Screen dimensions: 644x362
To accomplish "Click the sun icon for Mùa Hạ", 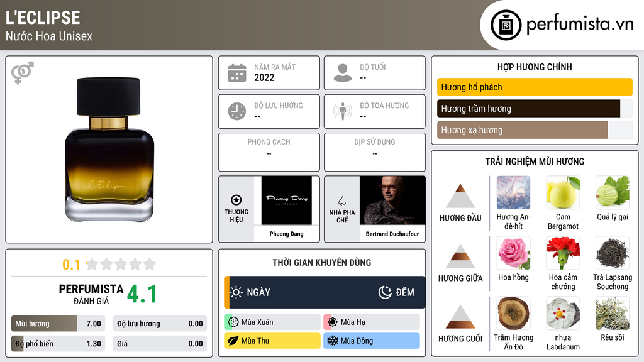I will (333, 322).
